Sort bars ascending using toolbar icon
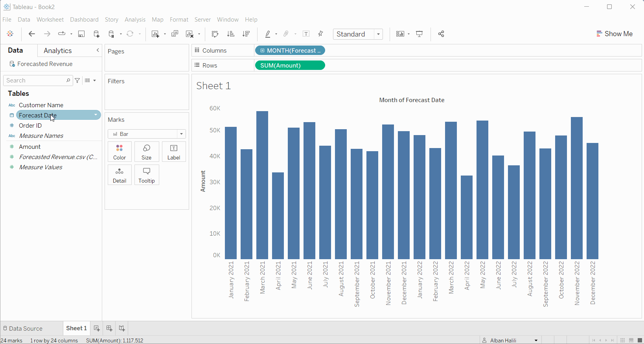Viewport: 644px width, 344px height. 231,34
